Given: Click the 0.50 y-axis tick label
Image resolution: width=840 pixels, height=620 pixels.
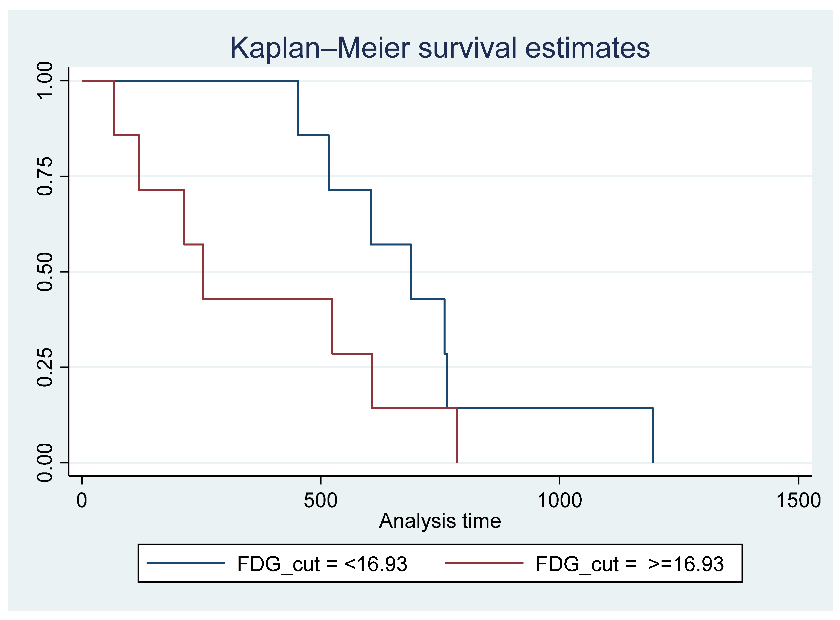Looking at the screenshot, I should pyautogui.click(x=45, y=272).
